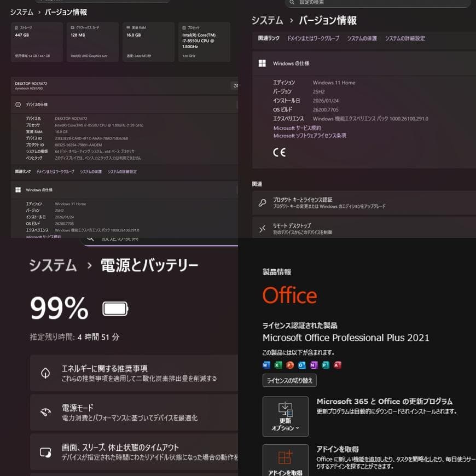Click the 電源モード gauge icon
Image resolution: width=476 pixels, height=476 pixels.
click(45, 413)
